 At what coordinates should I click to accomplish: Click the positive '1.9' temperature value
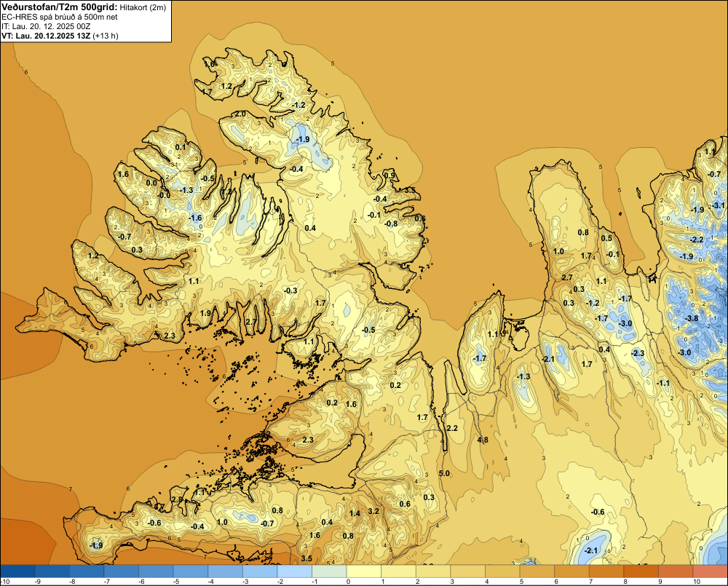point(206,313)
